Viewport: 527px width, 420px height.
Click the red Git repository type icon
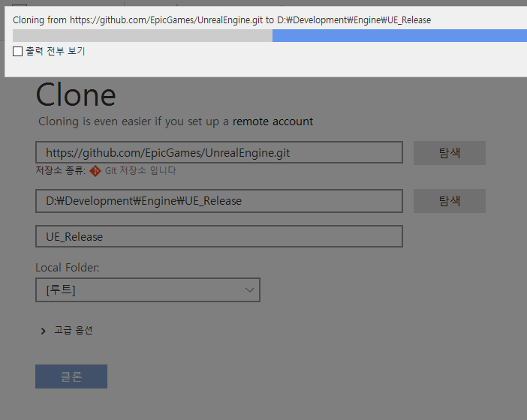coord(95,171)
